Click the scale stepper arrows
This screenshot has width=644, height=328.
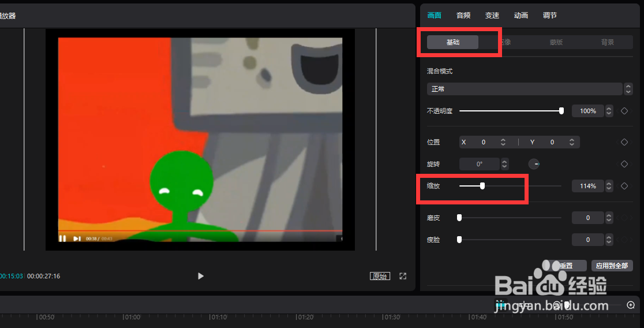609,186
